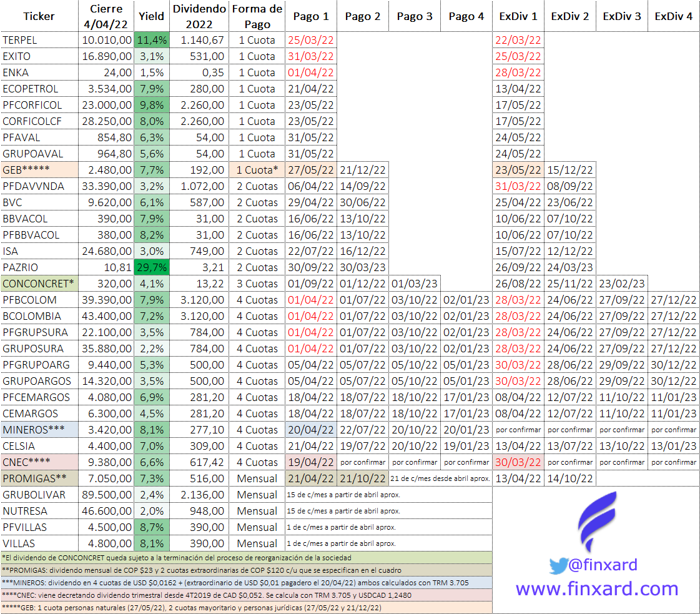The image size is (700, 614).
Task: Click the purple Finxard logo
Action: 598,521
